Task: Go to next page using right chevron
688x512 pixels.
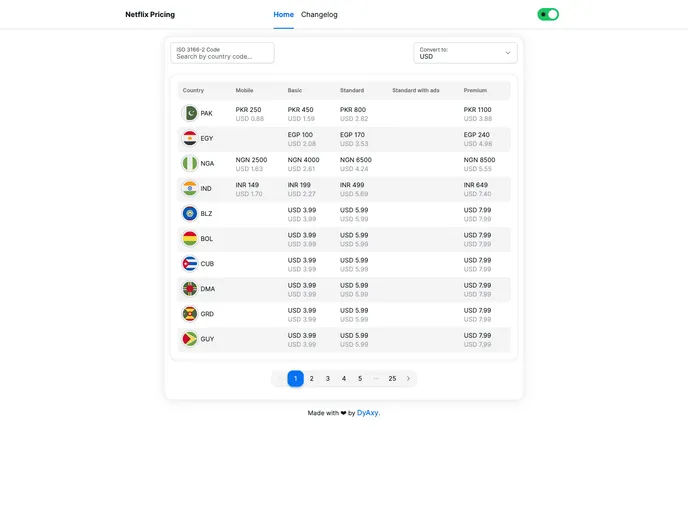Action: coord(408,379)
